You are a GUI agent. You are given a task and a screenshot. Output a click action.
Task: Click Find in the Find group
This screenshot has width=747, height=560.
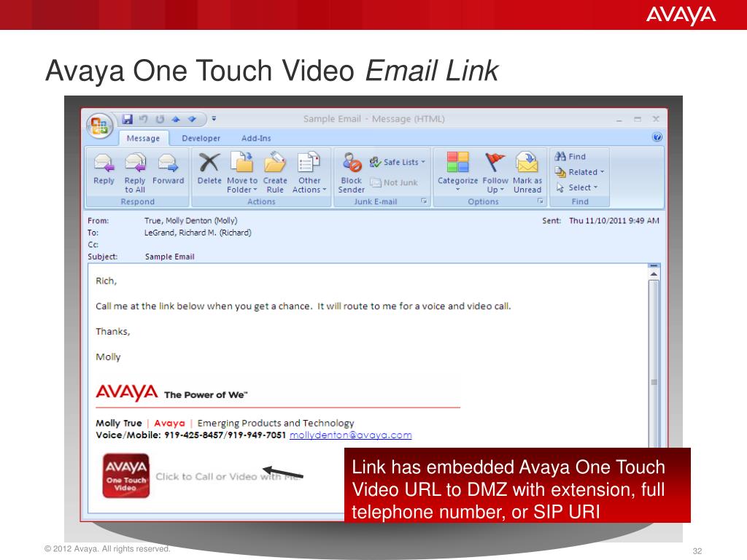coord(570,156)
